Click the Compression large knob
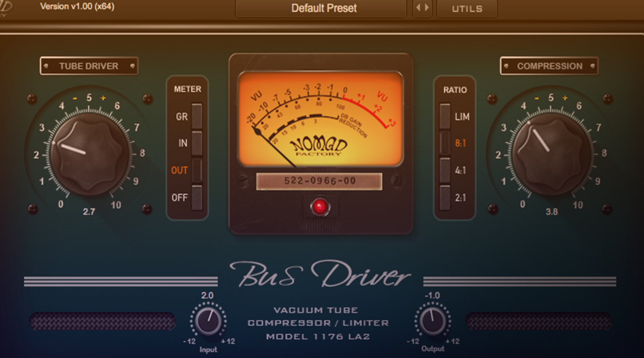Screen dimensions: 644x358 click(551, 153)
